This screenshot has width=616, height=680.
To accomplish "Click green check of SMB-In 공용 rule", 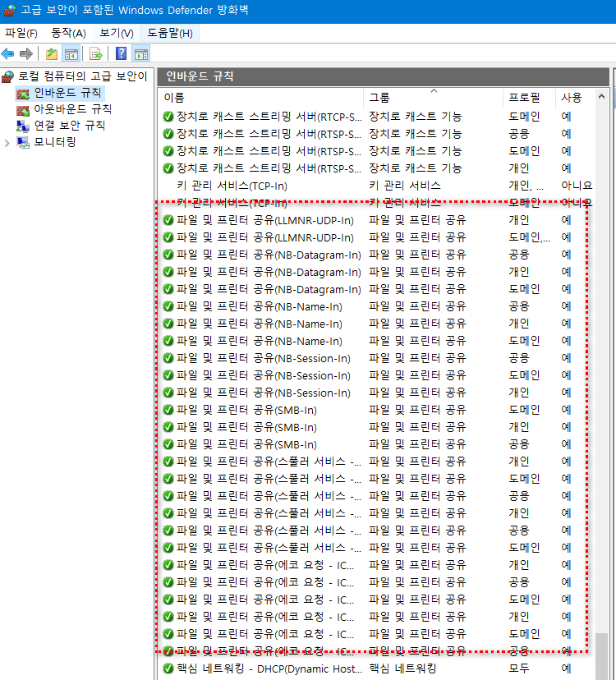I will tap(168, 444).
